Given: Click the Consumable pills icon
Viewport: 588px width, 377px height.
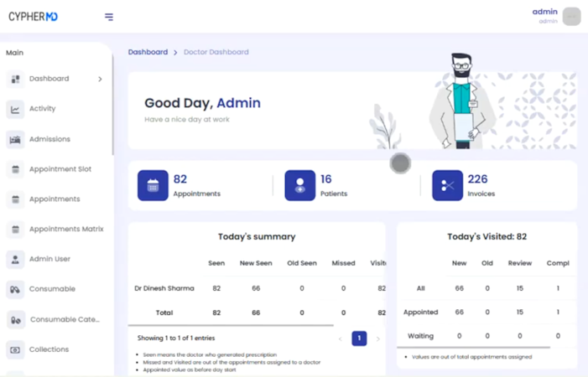Looking at the screenshot, I should pyautogui.click(x=15, y=289).
